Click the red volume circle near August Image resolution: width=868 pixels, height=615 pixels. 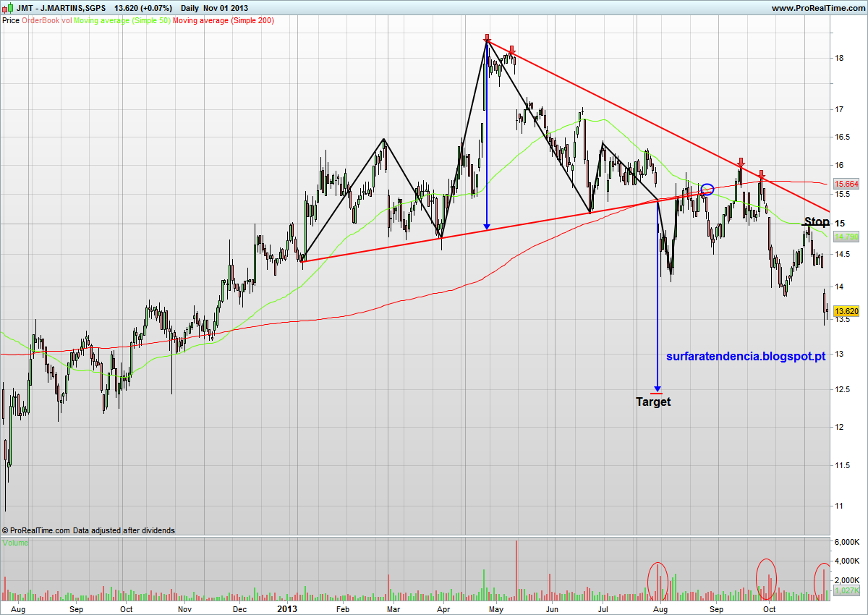[658, 582]
